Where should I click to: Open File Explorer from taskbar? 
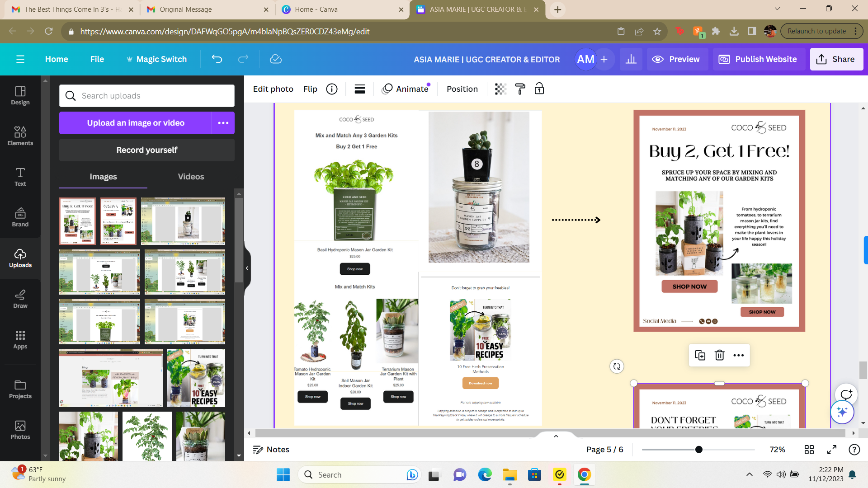[x=509, y=474]
